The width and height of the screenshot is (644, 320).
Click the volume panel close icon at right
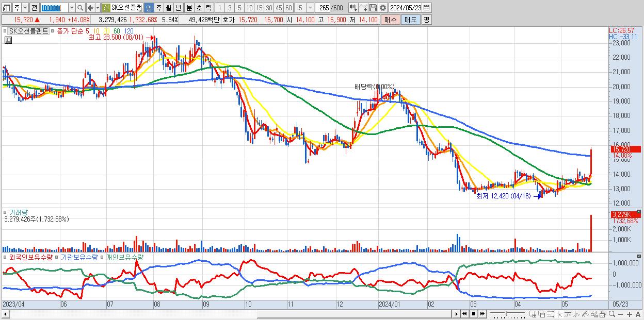639,211
